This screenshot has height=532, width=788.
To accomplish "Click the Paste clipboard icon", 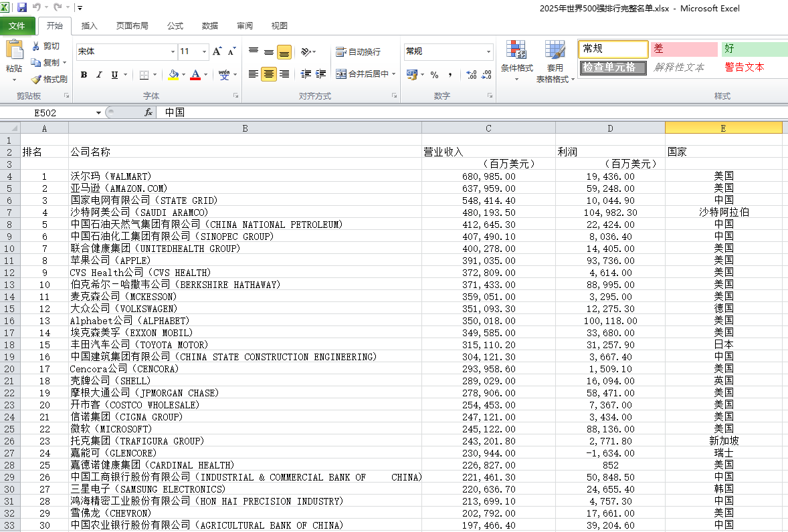I will [14, 50].
